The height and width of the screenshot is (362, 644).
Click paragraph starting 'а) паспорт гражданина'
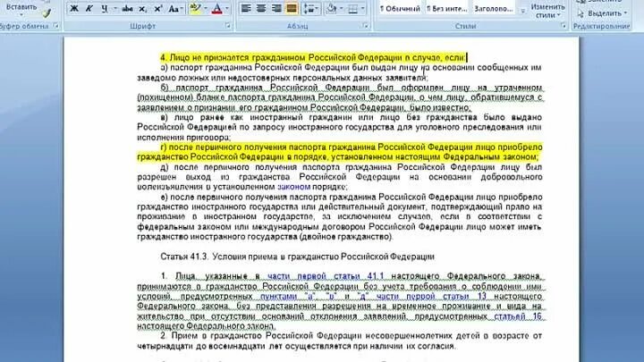click(x=340, y=72)
